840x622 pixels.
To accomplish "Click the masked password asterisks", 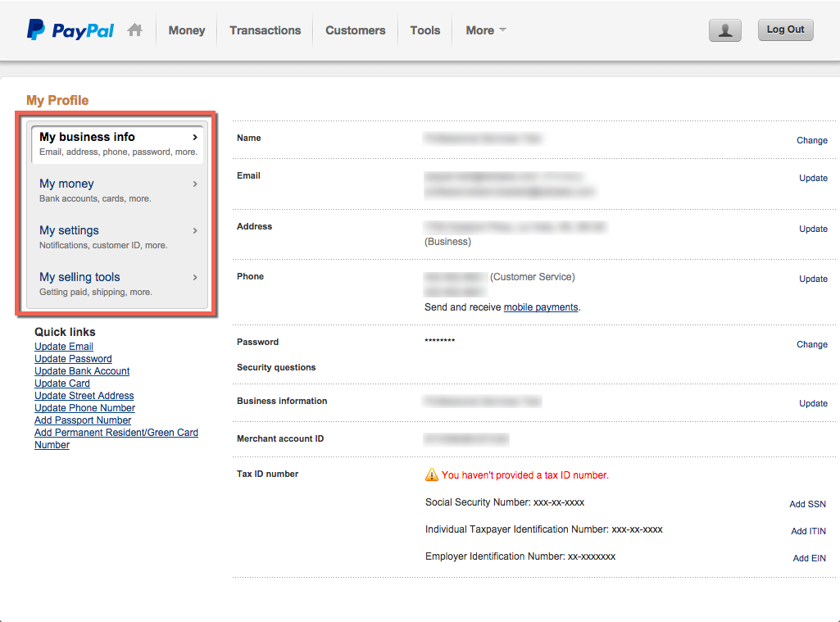I will [x=439, y=341].
